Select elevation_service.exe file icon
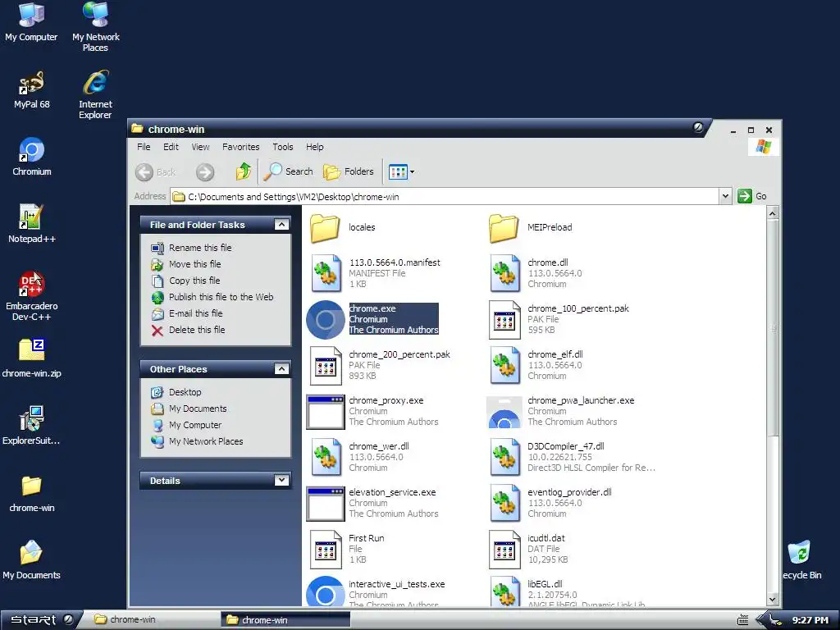Image resolution: width=840 pixels, height=630 pixels. [x=325, y=504]
